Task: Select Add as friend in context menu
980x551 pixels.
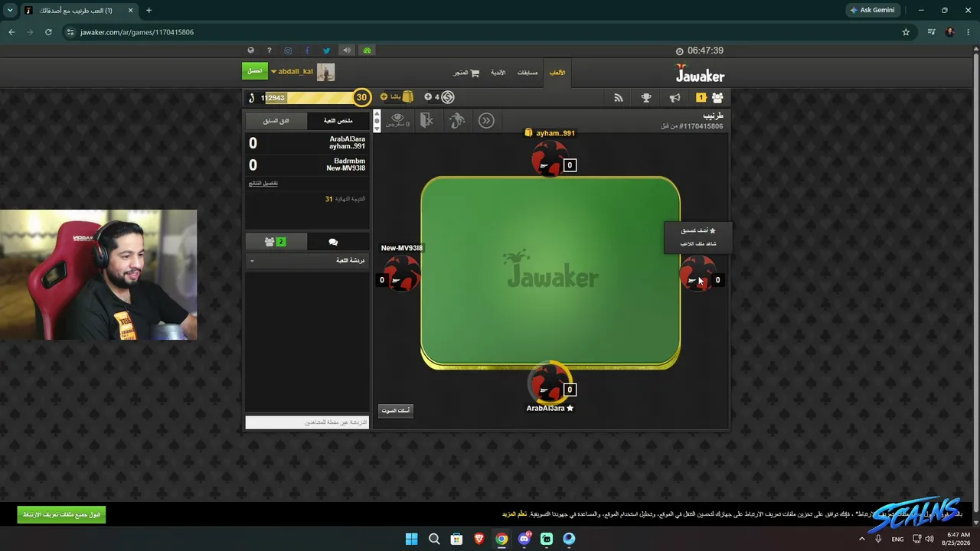Action: pos(698,230)
